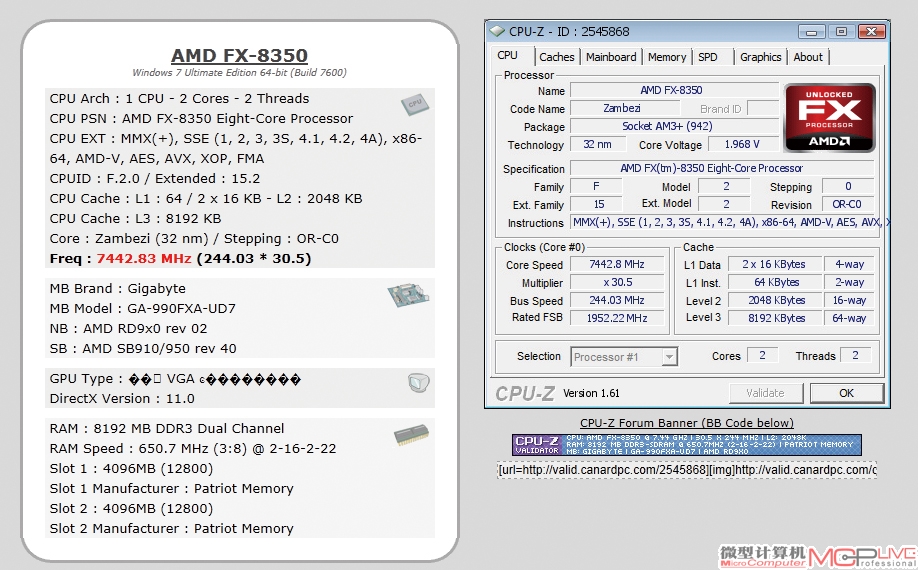Viewport: 918px width, 570px height.
Task: Click the graphics card icon beside GPU Type
Action: [419, 383]
